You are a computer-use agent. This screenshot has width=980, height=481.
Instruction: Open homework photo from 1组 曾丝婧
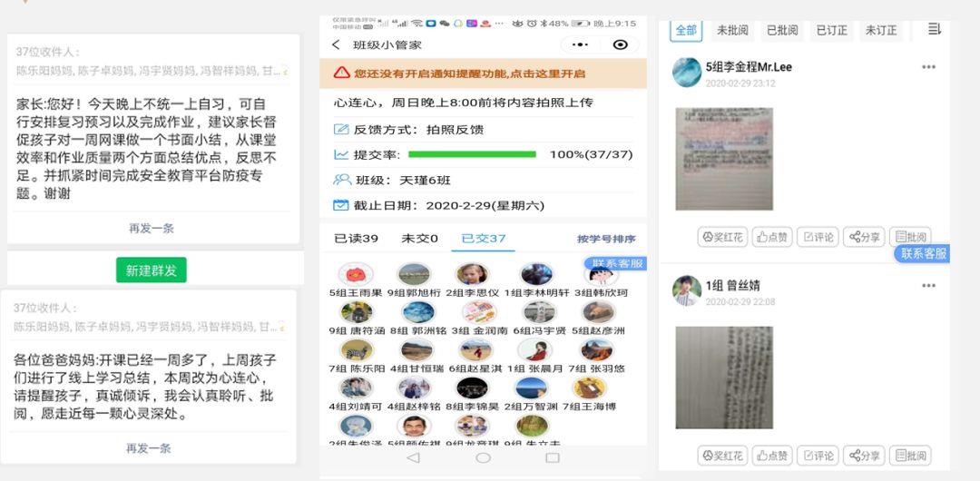point(724,378)
